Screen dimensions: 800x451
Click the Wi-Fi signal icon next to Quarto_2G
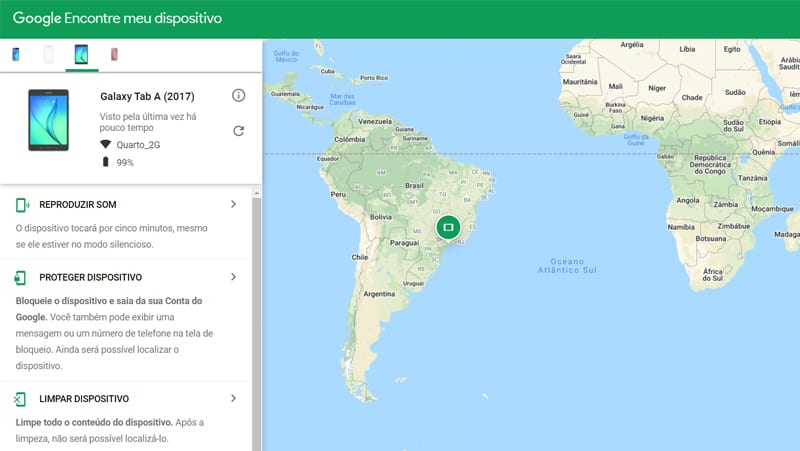(x=105, y=144)
